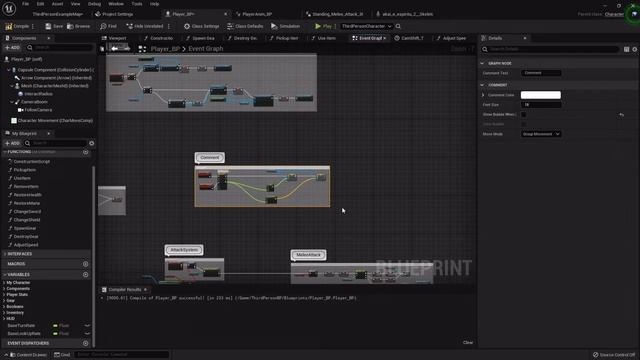This screenshot has width=640, height=360.
Task: Click the Cmd console button
Action: (x=62, y=355)
